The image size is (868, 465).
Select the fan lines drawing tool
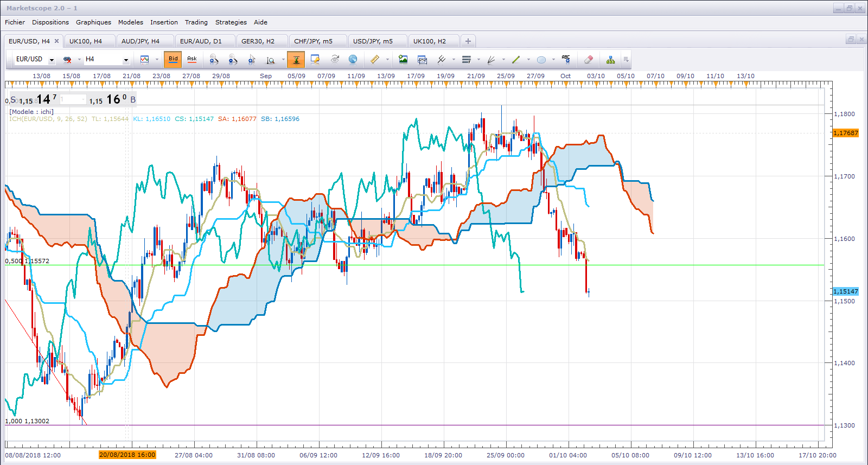tap(491, 60)
